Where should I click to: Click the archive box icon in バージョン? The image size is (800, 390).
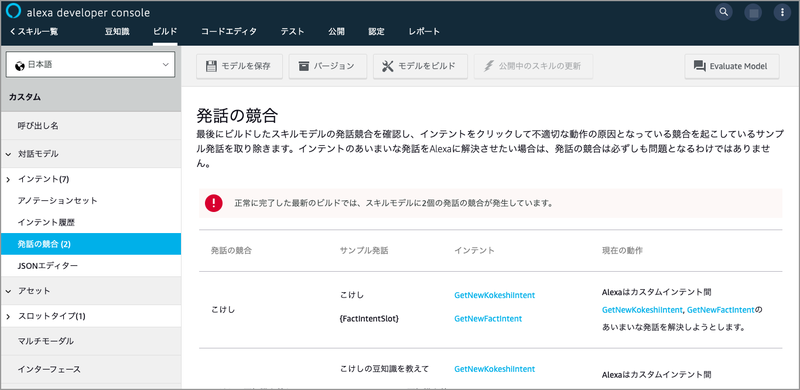click(x=304, y=66)
